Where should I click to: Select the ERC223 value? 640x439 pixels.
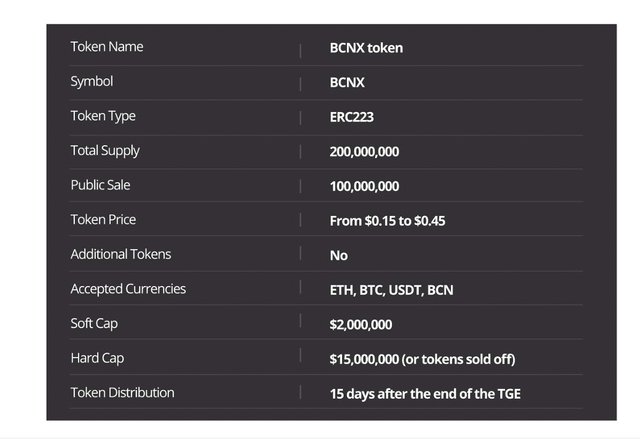352,117
